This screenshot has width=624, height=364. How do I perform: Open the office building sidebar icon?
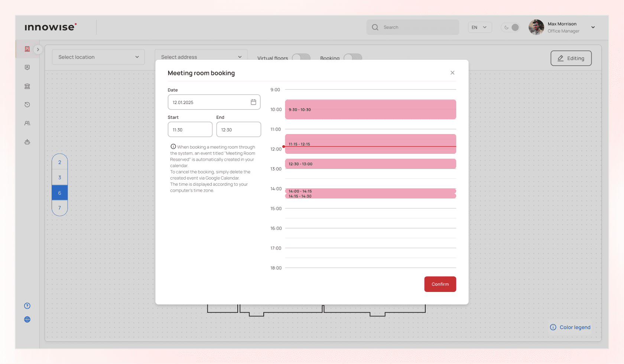click(27, 49)
